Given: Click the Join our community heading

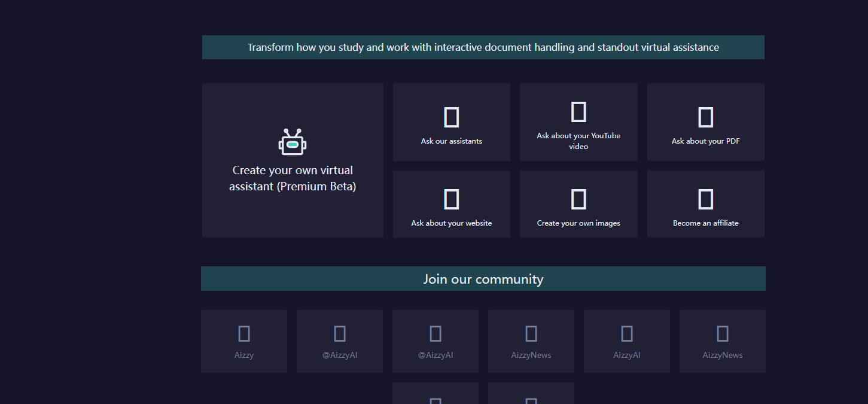Looking at the screenshot, I should 483,279.
